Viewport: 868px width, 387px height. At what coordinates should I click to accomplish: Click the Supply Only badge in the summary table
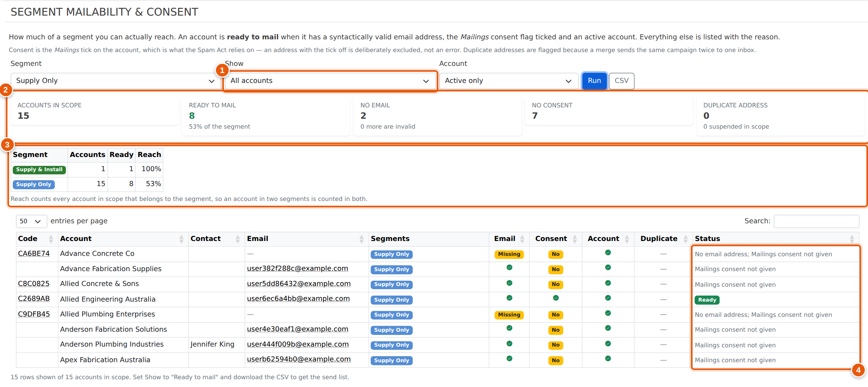tap(34, 185)
